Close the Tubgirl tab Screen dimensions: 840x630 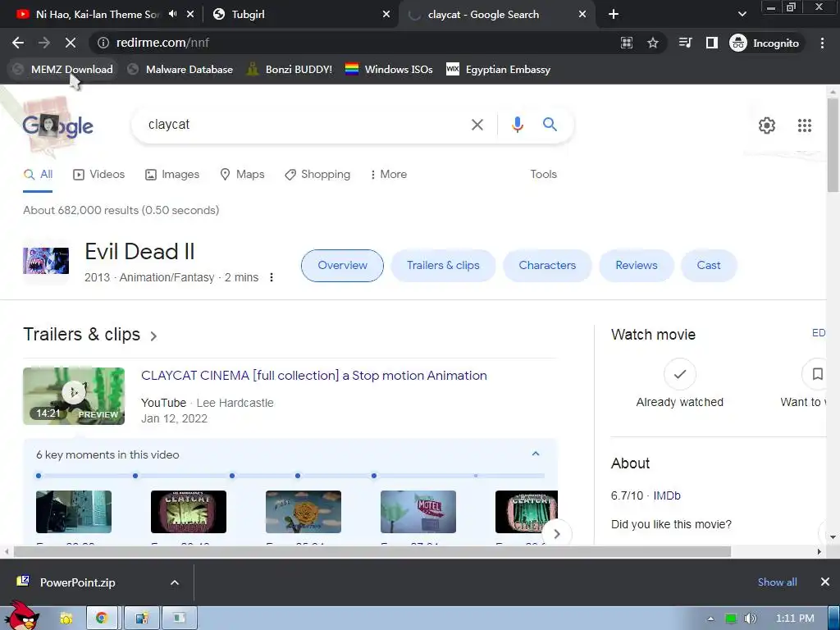coord(386,15)
